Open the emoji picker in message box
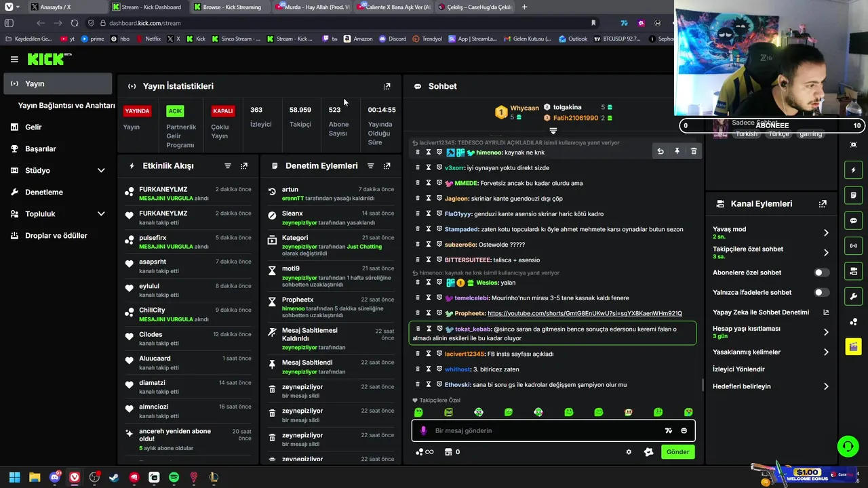 [x=684, y=430]
